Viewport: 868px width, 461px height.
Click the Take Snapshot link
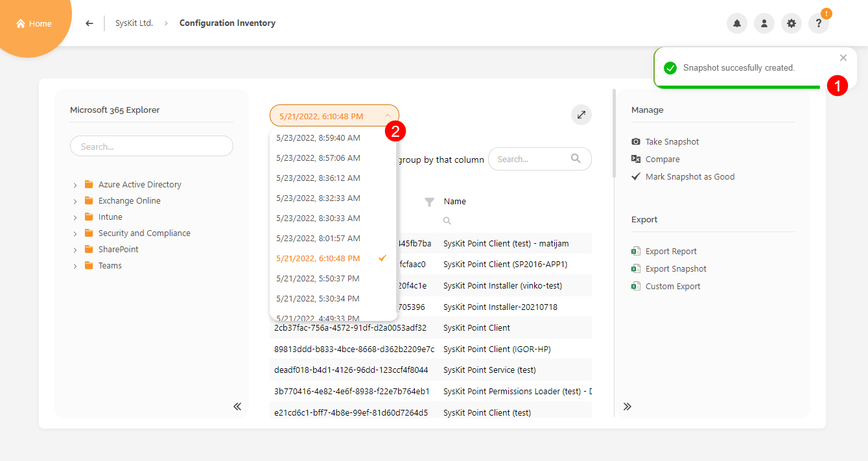click(x=672, y=141)
